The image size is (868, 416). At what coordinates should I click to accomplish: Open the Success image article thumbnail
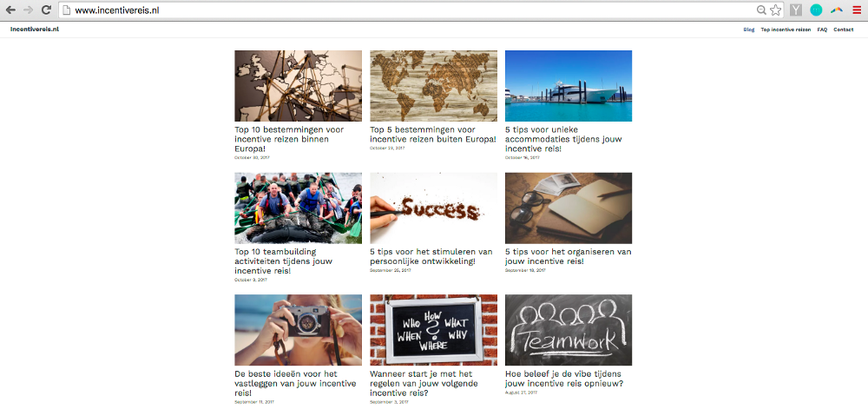coord(433,208)
